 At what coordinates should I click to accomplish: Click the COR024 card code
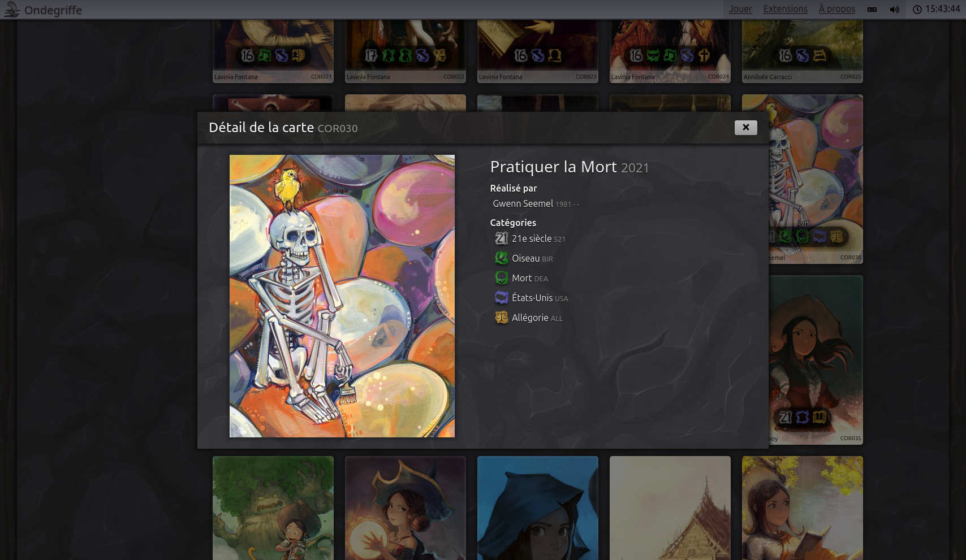[x=718, y=77]
